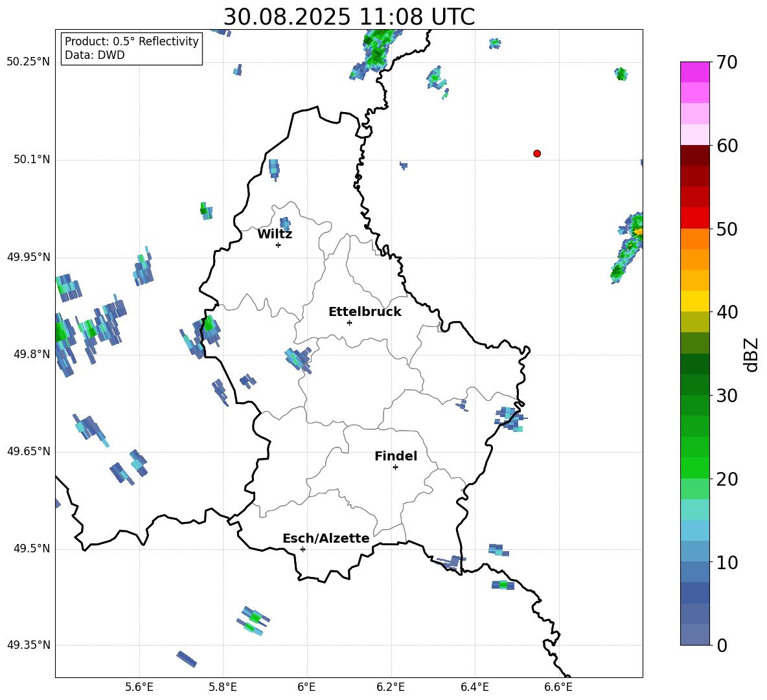Click the Ettelbruck station cross marker
The image size is (767, 700).
[349, 322]
